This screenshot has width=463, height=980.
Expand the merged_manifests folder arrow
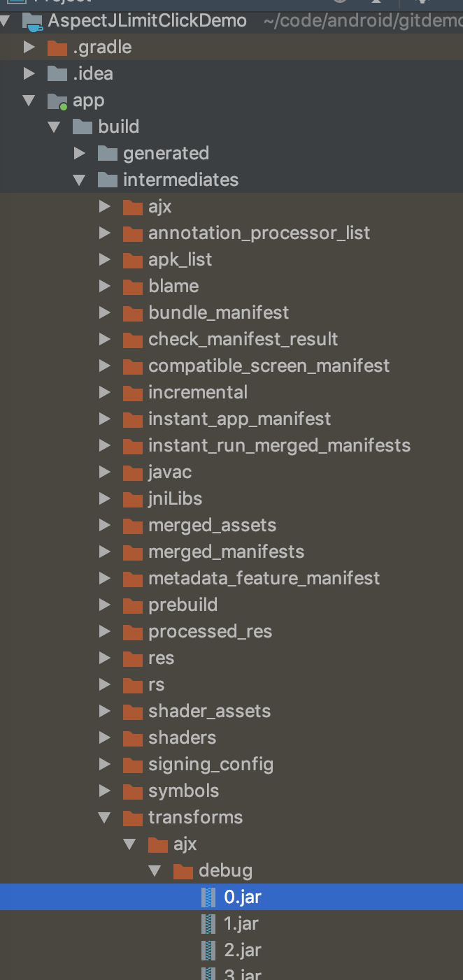[x=104, y=552]
